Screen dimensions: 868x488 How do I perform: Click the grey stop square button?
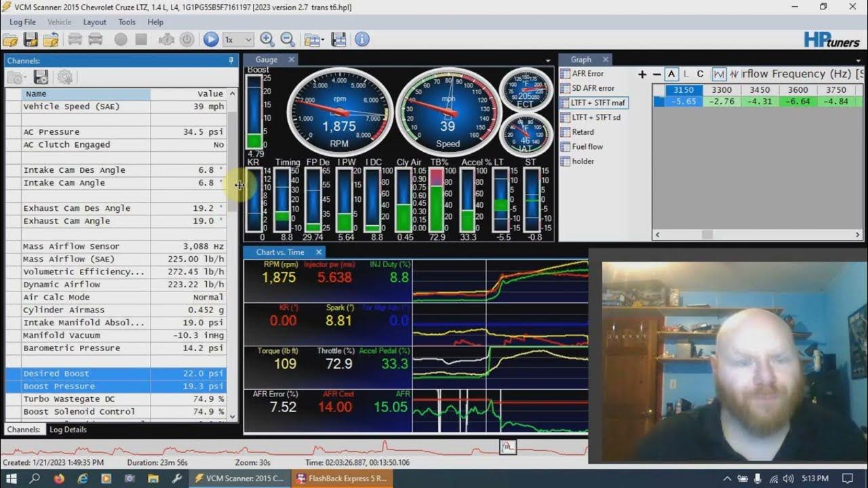tap(141, 39)
